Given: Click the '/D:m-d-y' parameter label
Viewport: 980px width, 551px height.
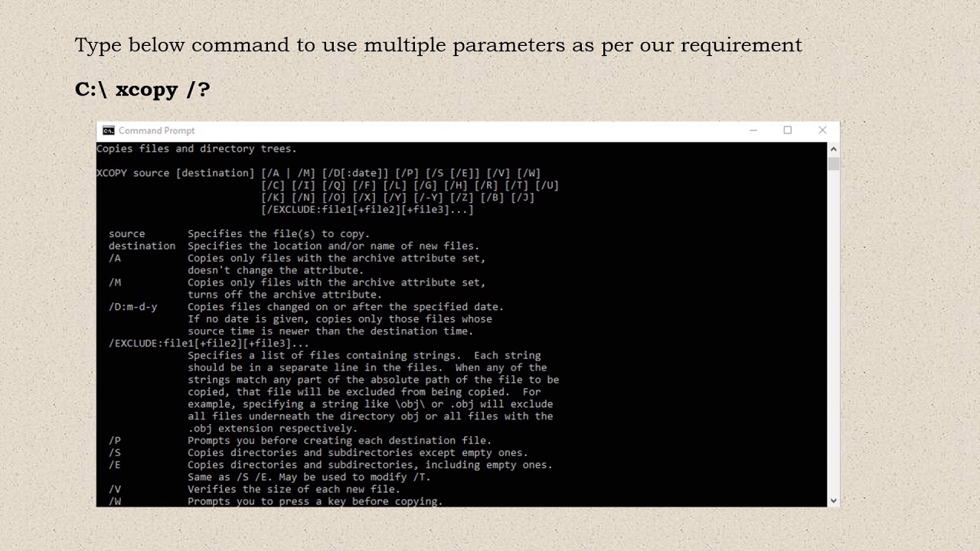Looking at the screenshot, I should [x=133, y=307].
